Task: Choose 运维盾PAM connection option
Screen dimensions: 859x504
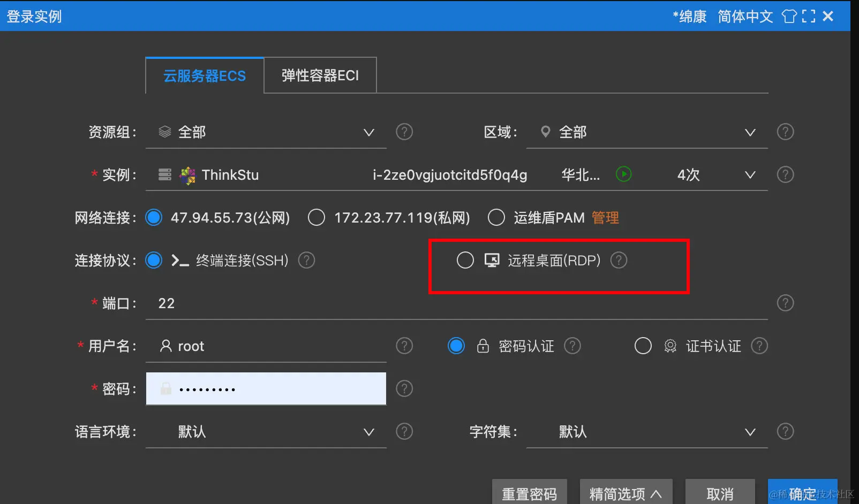Action: (496, 217)
